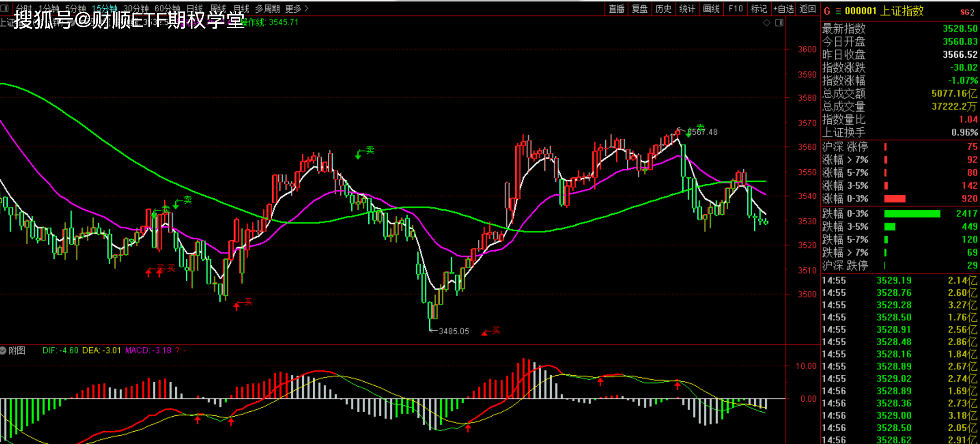Click the red G icon beside 000001
The image size is (980, 444).
pyautogui.click(x=827, y=11)
